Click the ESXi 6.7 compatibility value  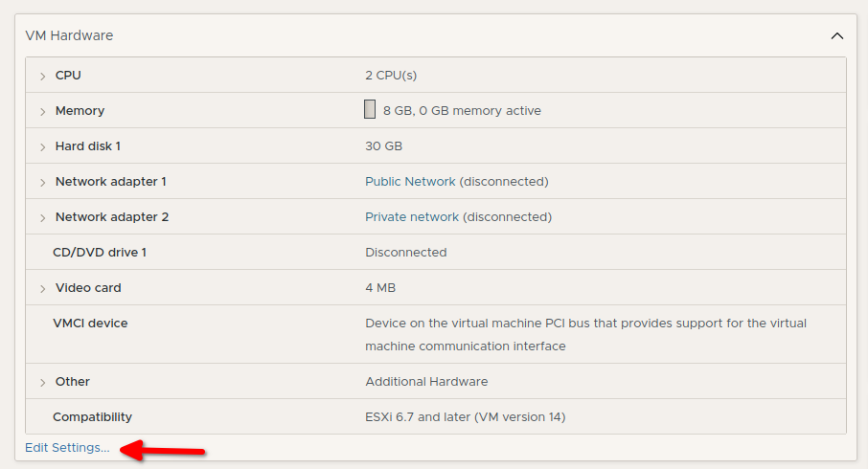(x=465, y=417)
